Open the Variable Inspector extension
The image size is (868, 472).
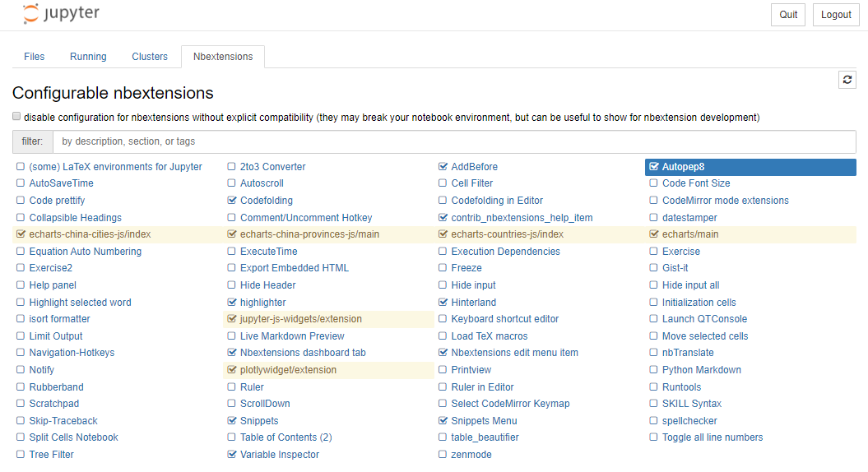click(x=280, y=454)
